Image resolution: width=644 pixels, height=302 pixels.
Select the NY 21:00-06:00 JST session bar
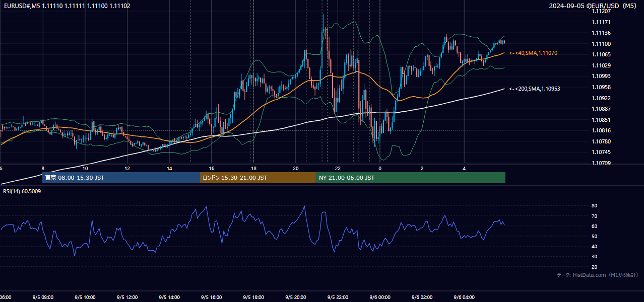[x=411, y=178]
